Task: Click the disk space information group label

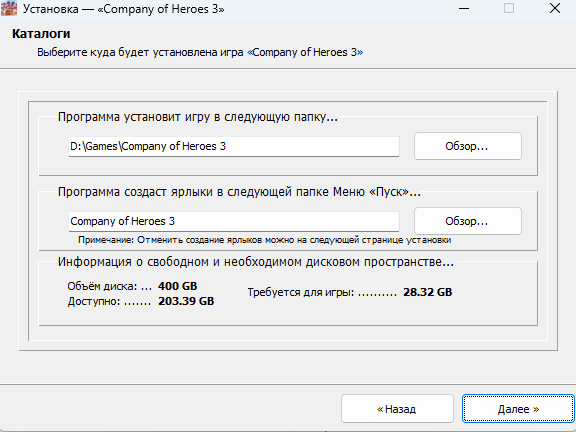Action: click(x=256, y=262)
